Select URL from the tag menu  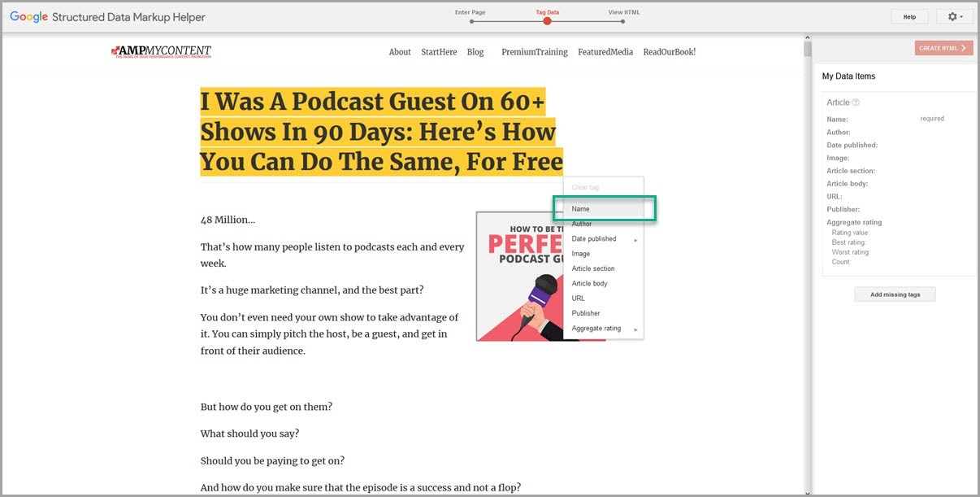(x=579, y=299)
